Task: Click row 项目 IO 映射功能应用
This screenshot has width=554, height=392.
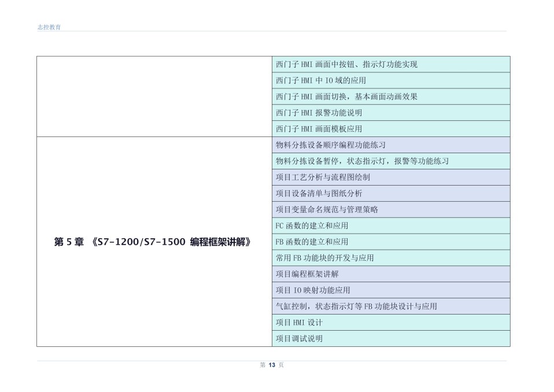Action: [391, 290]
